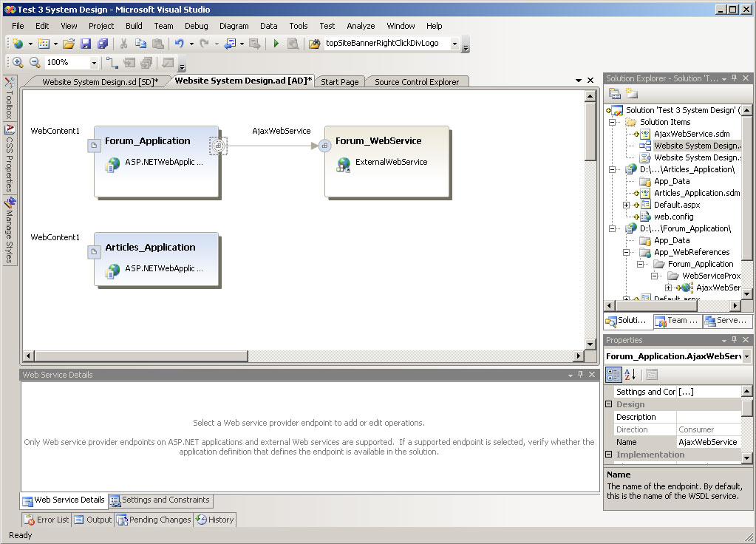Image resolution: width=756 pixels, height=544 pixels.
Task: Switch to the Team Explorer tab
Action: click(x=677, y=321)
